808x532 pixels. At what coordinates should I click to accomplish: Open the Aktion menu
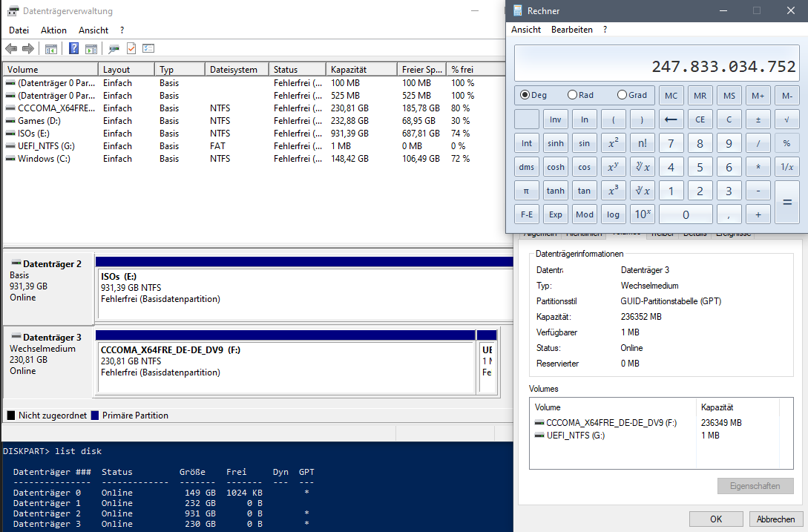pos(53,30)
